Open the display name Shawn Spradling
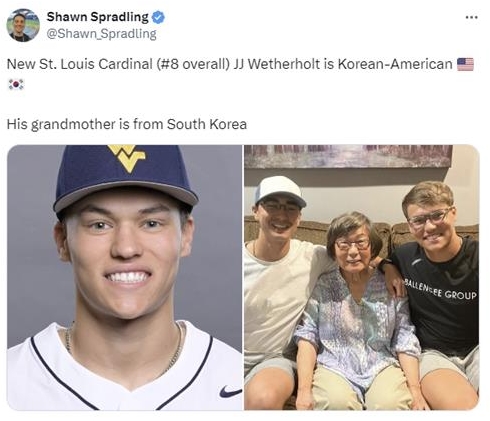This screenshot has width=490, height=421. click(97, 17)
